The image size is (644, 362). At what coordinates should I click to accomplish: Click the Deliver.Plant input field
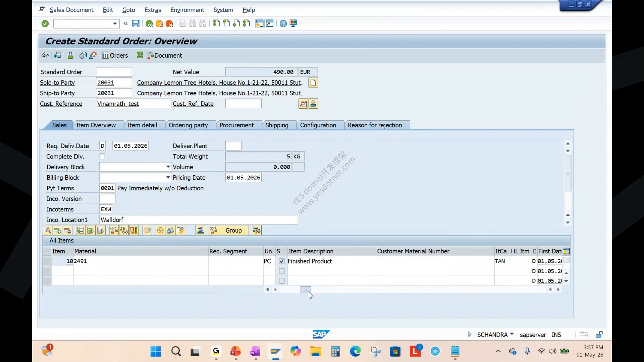tap(233, 146)
